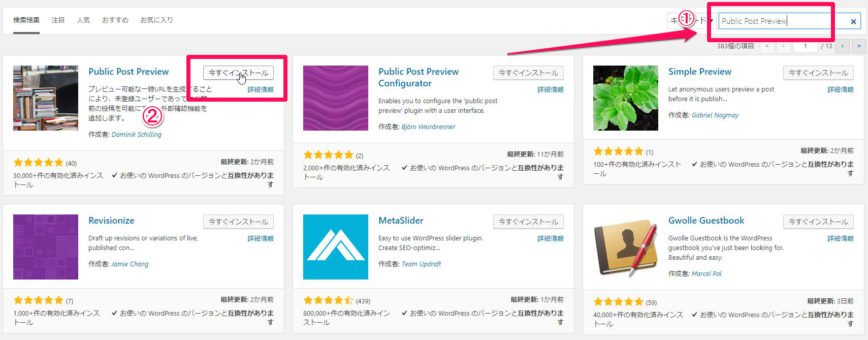Click the Public Post Preview bookshelf thumbnail

pos(46,98)
